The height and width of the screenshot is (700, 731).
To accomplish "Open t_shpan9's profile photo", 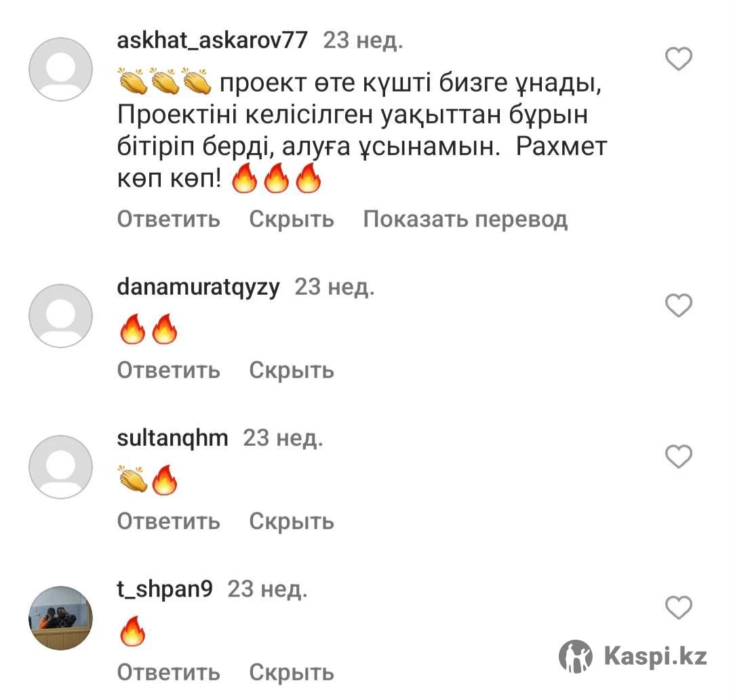I will pyautogui.click(x=60, y=617).
